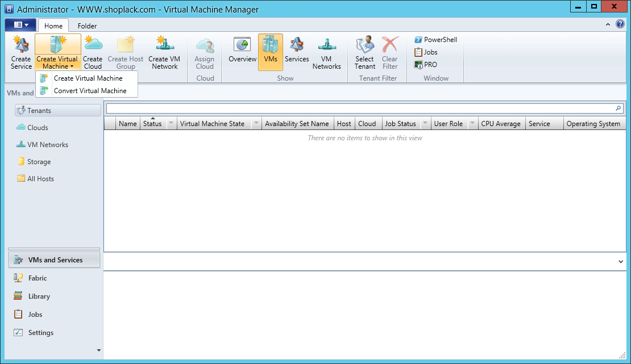This screenshot has width=631, height=364.
Task: Show the VM Networks view in ribbon
Action: [x=326, y=52]
